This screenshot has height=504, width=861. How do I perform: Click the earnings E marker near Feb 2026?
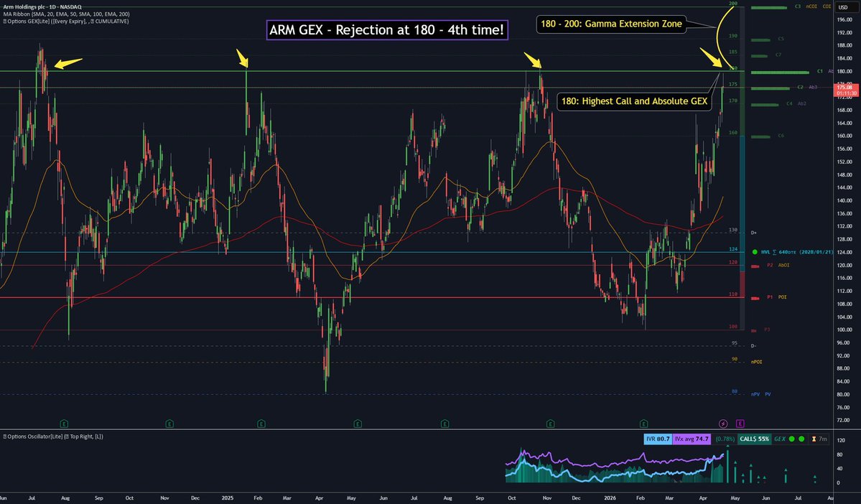point(643,424)
